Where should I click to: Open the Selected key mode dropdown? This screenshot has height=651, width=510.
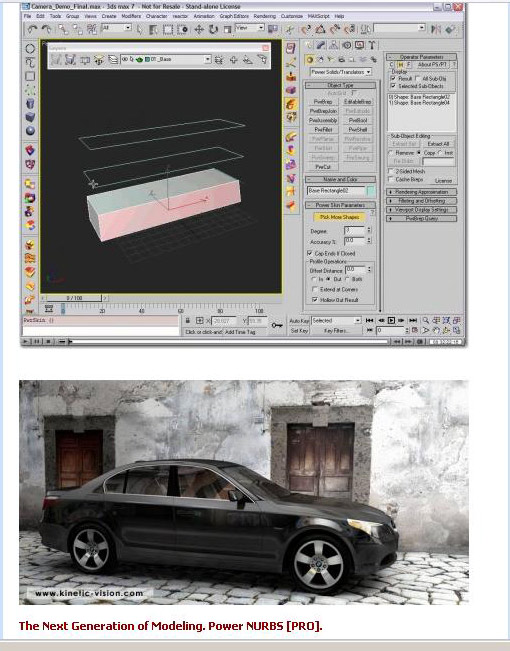336,321
